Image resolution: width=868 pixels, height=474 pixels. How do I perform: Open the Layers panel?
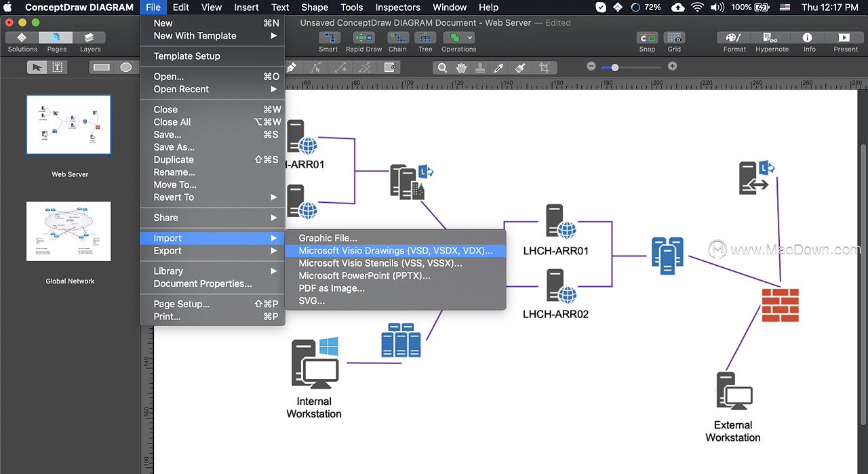[90, 38]
